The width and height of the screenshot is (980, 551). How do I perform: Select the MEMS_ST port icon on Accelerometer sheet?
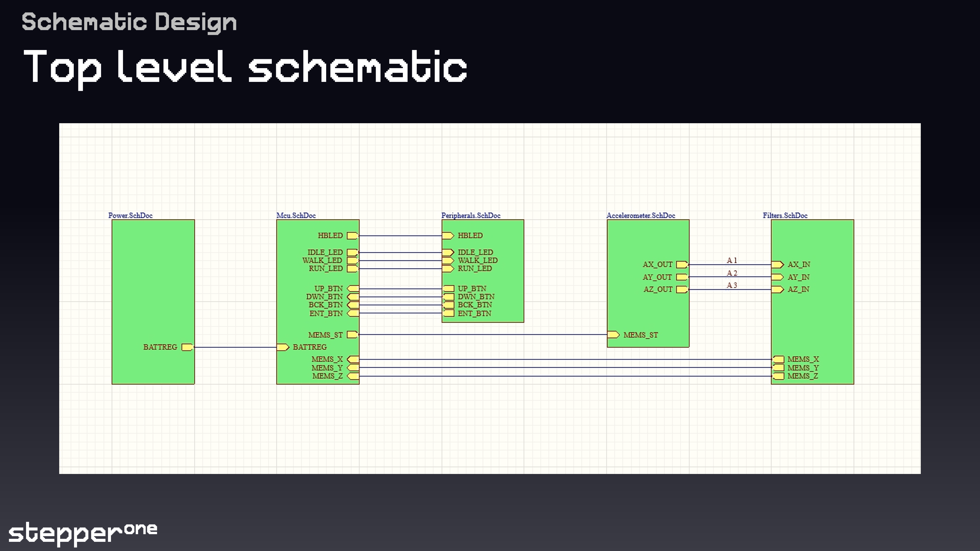pyautogui.click(x=613, y=335)
